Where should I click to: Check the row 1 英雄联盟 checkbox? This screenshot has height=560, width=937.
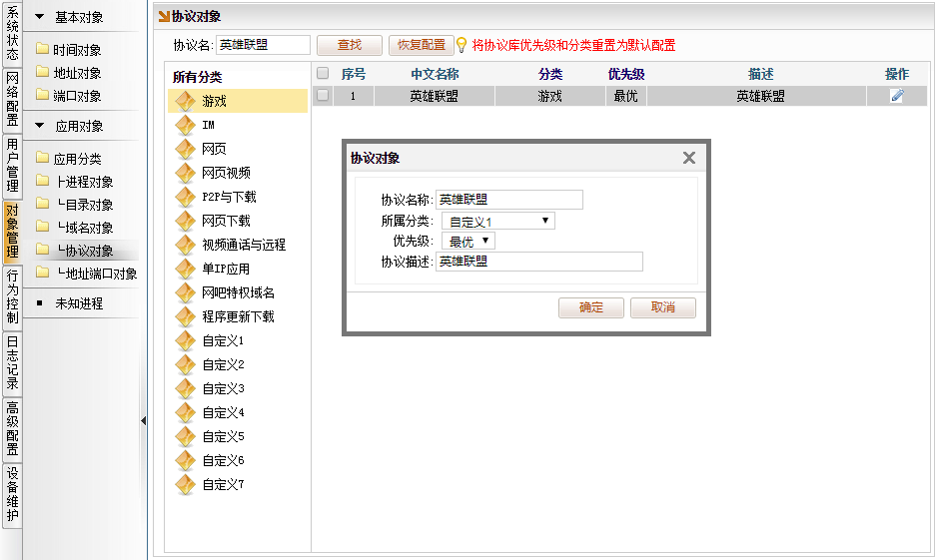click(323, 96)
